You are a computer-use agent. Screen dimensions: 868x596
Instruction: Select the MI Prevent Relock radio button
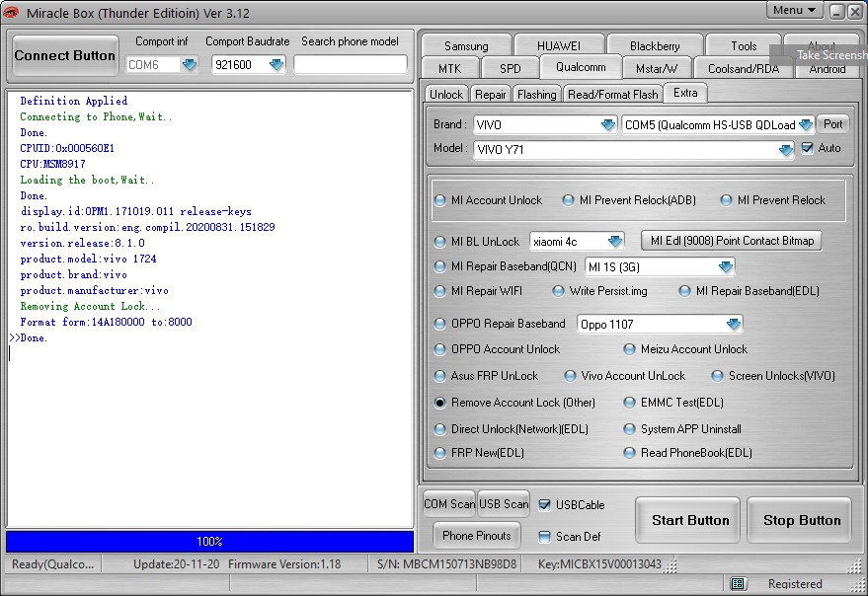pyautogui.click(x=726, y=200)
